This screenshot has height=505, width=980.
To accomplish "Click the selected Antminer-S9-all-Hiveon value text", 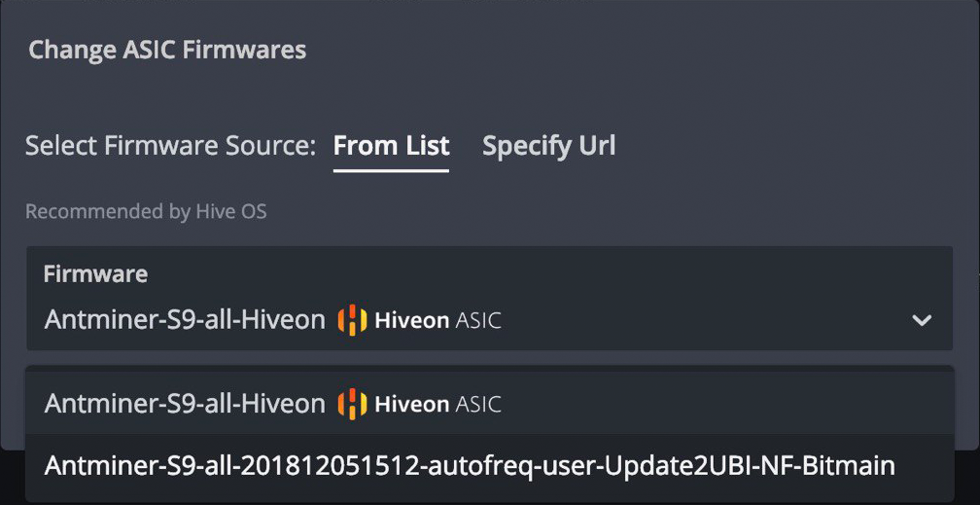I will tap(185, 320).
